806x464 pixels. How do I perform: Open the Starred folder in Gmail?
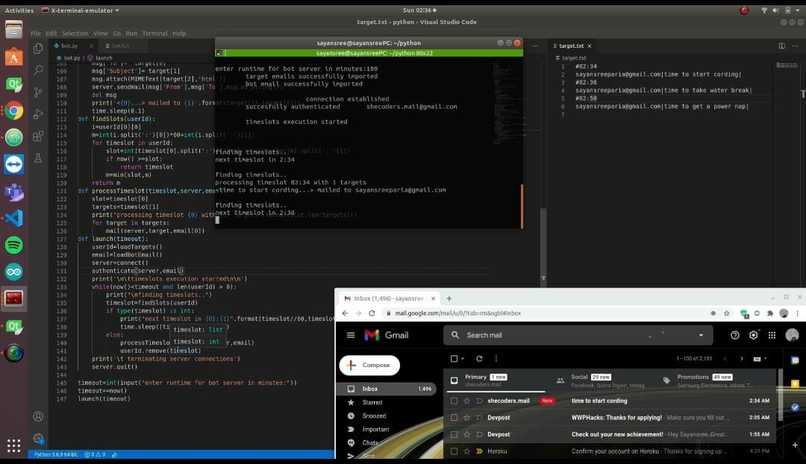point(372,402)
